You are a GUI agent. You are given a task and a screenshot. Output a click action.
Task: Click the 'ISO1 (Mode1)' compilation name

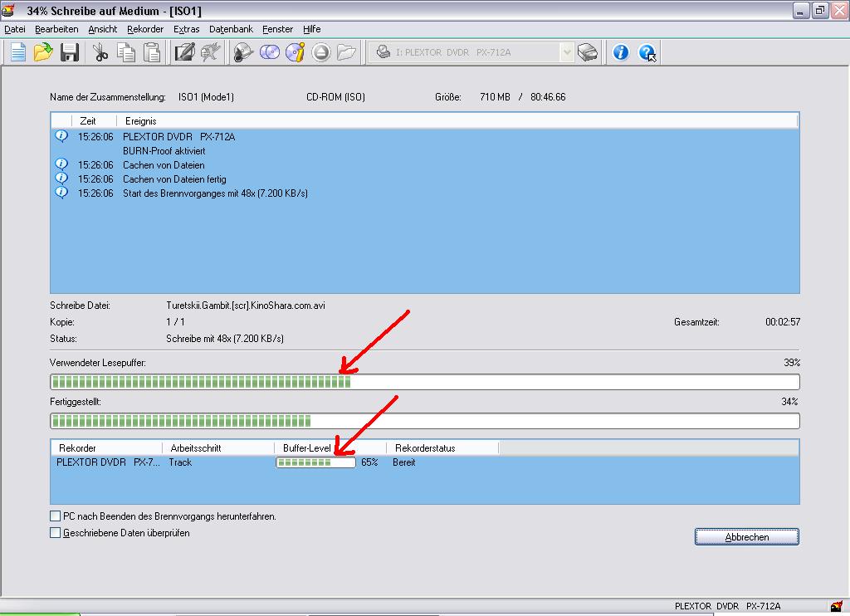[206, 96]
